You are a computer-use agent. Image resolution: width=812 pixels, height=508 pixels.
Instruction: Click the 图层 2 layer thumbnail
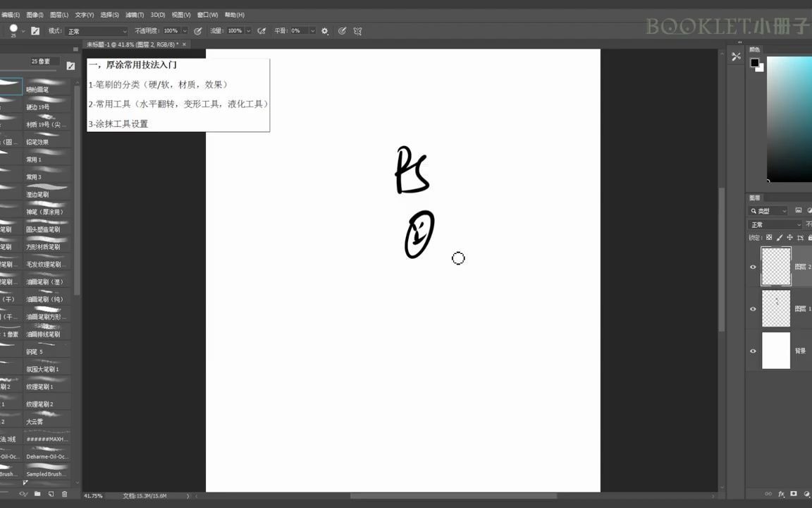[776, 267]
